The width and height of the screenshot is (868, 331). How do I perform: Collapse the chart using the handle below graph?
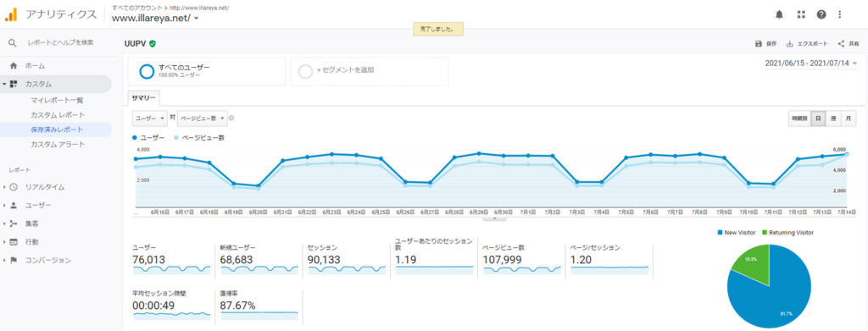(x=495, y=218)
